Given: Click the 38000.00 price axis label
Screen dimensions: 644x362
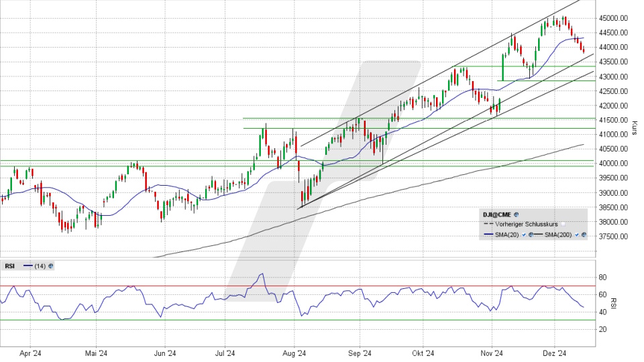Looking at the screenshot, I should click(613, 222).
